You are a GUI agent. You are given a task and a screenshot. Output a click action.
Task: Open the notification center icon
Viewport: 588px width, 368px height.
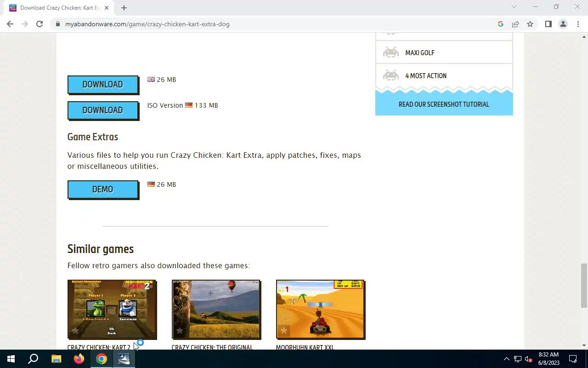[x=573, y=359]
